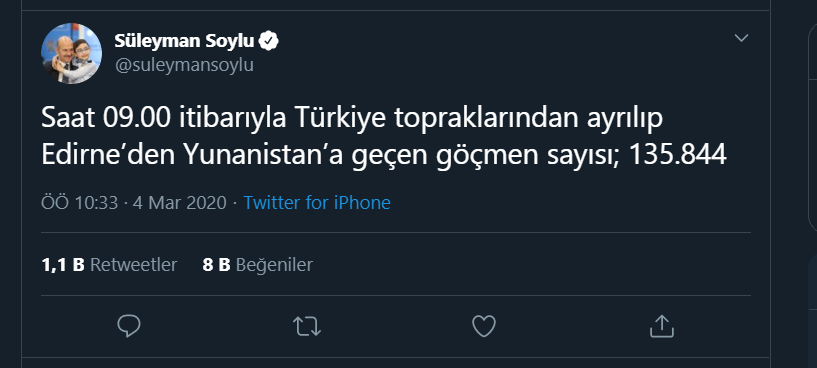
Task: Like the tweet with the heart icon
Action: [x=484, y=326]
